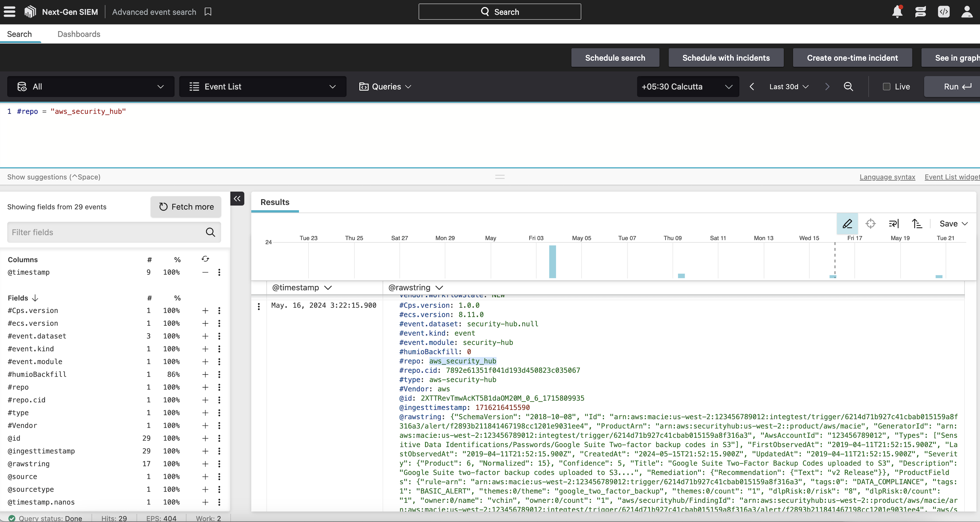Open the Queries menu
The height and width of the screenshot is (522, 980).
(x=385, y=87)
